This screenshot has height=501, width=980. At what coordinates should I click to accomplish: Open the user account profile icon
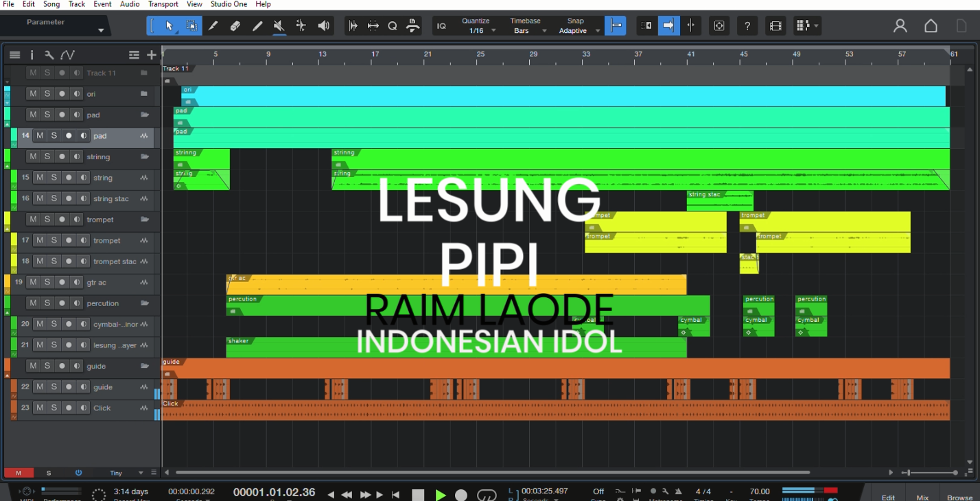(900, 26)
